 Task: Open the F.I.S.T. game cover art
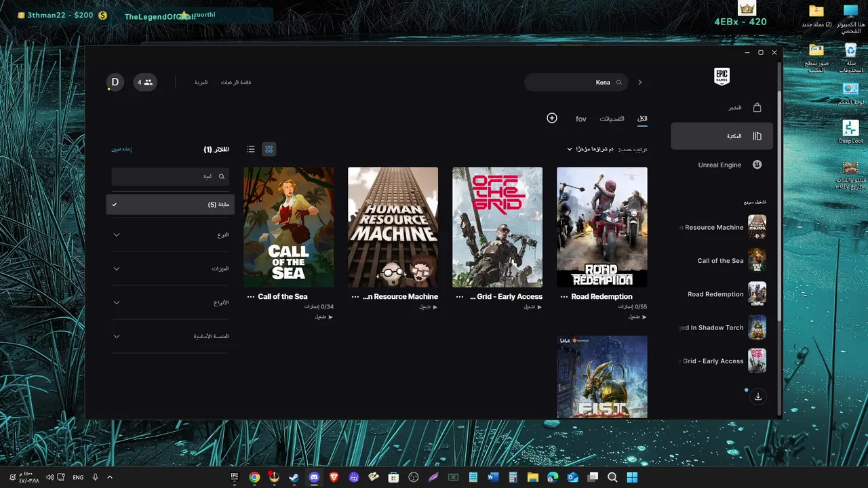point(602,377)
